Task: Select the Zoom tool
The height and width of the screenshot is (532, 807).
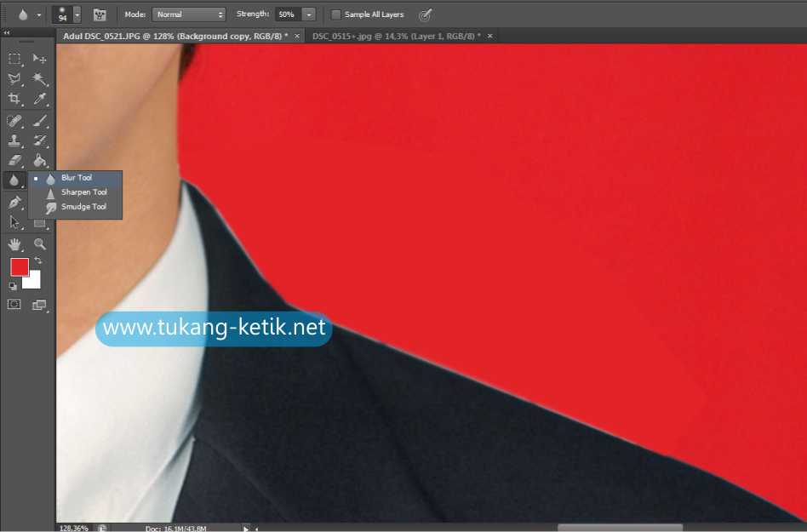Action: [x=37, y=244]
